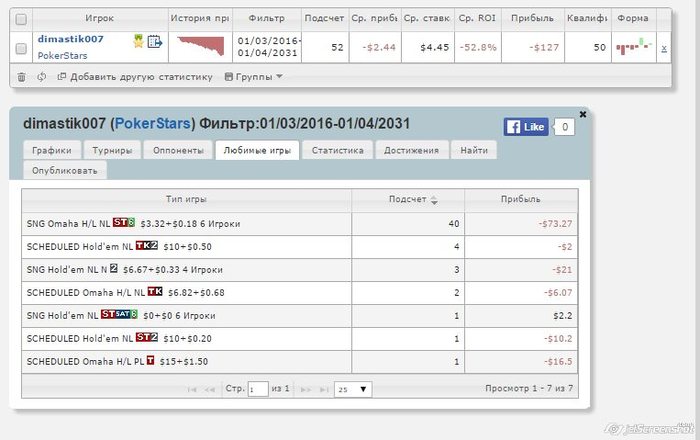Close the dimastik007 details panel

click(x=583, y=114)
